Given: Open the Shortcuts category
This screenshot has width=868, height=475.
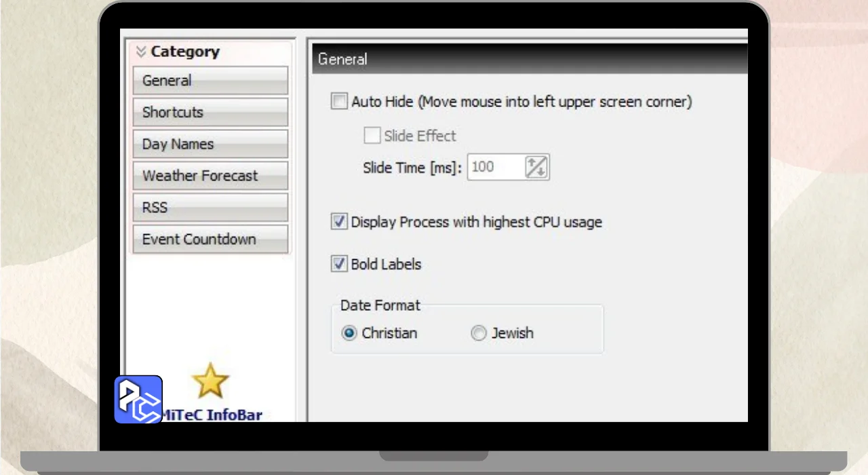Looking at the screenshot, I should coord(210,113).
